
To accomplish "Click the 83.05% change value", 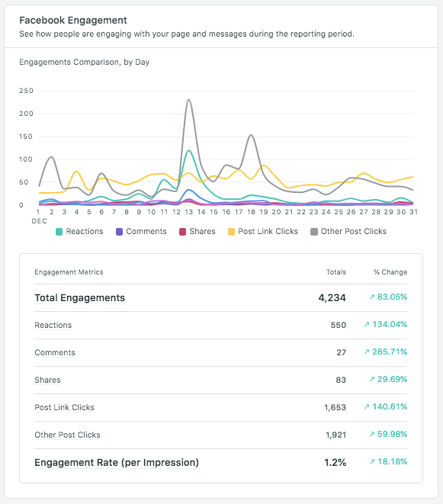I will click(392, 297).
